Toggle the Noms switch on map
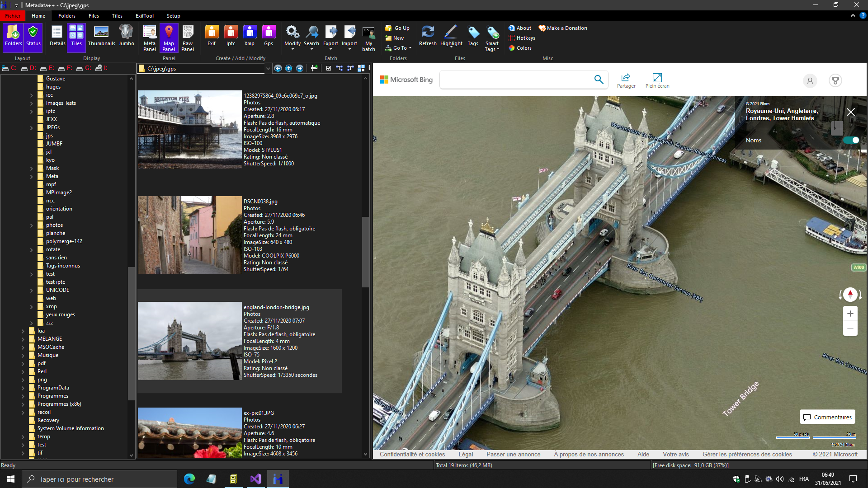 [x=851, y=141]
